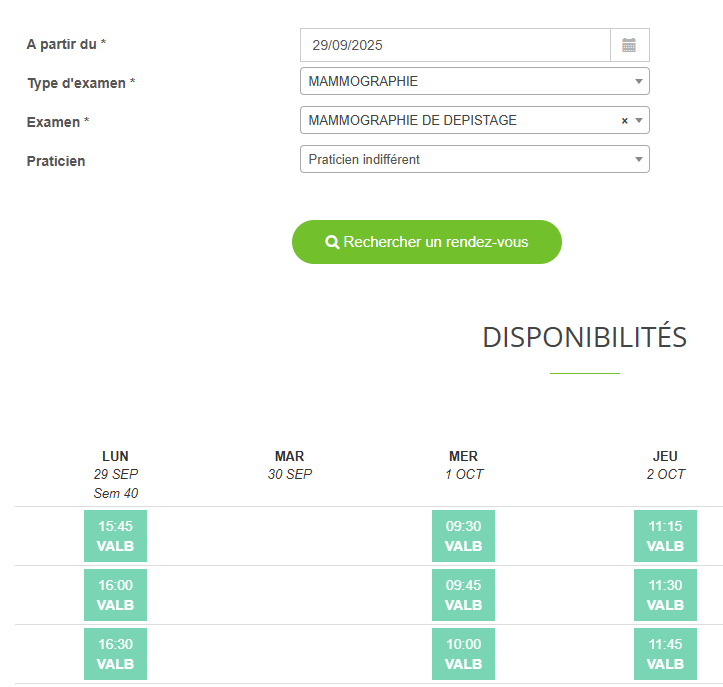Click the MER 1 OCT column header
723x687 pixels.
pyautogui.click(x=464, y=465)
